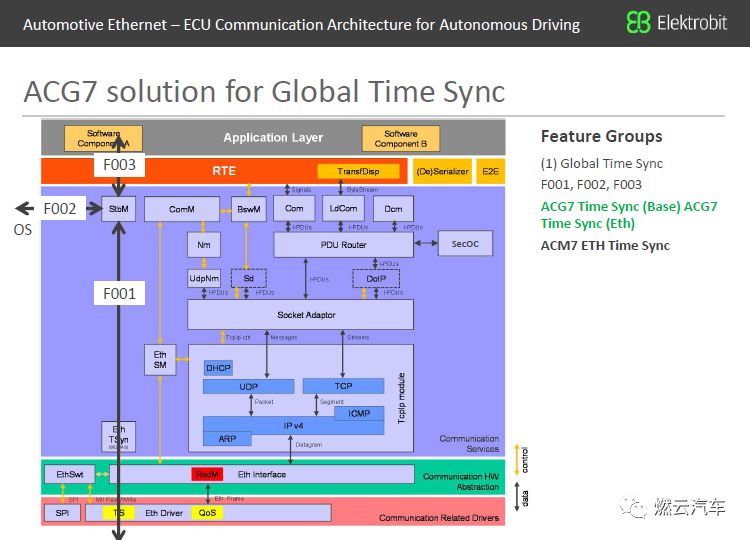Image resolution: width=750 pixels, height=540 pixels.
Task: Click the ARP block
Action: [227, 439]
